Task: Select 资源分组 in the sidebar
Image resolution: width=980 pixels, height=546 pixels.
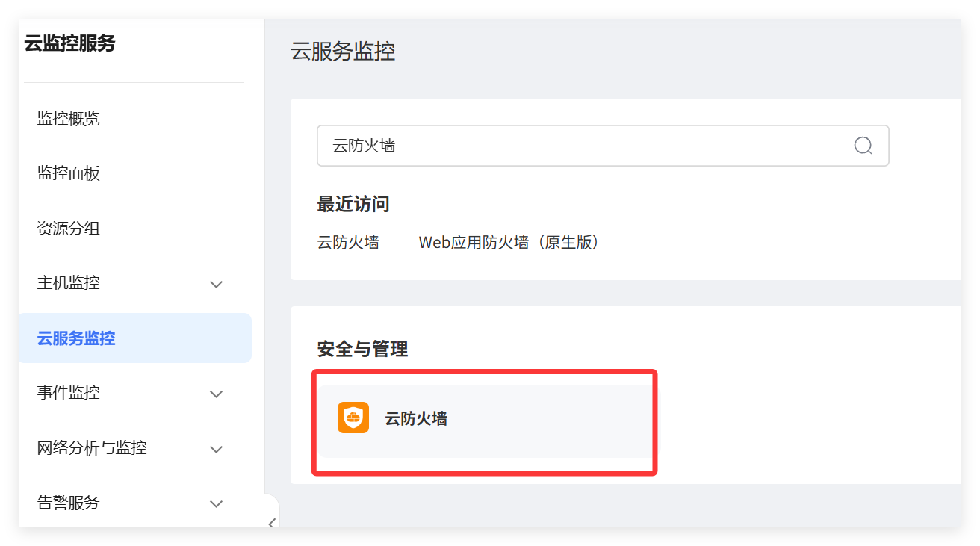Action: 69,229
